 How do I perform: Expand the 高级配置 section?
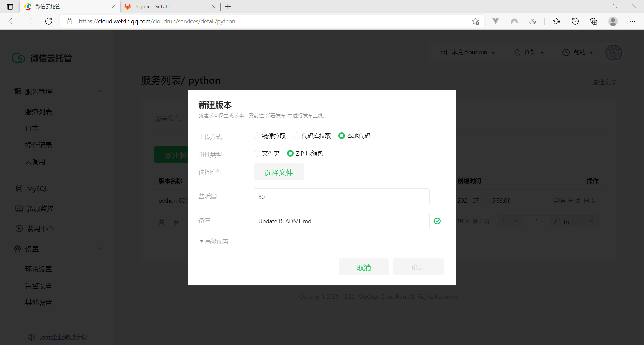pyautogui.click(x=214, y=241)
